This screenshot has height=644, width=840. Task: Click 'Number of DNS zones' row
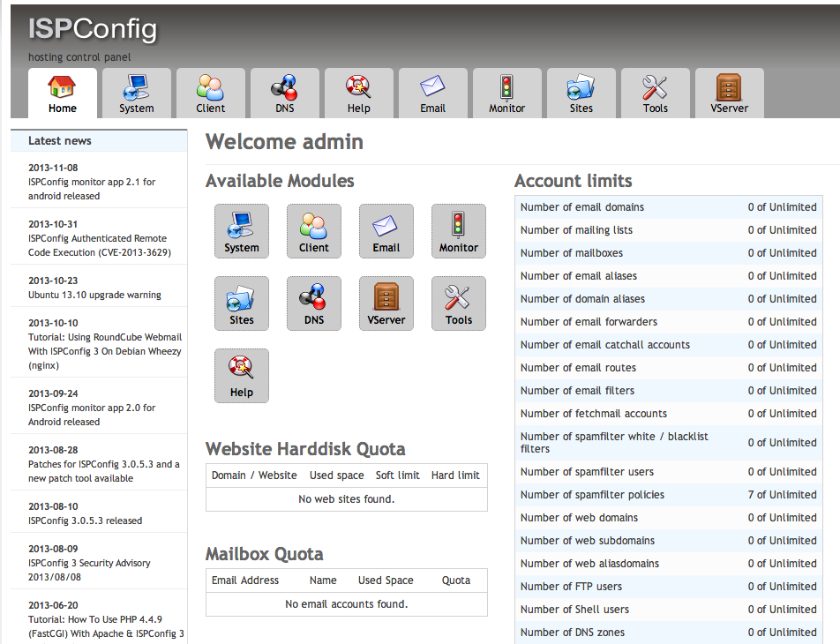pos(669,633)
